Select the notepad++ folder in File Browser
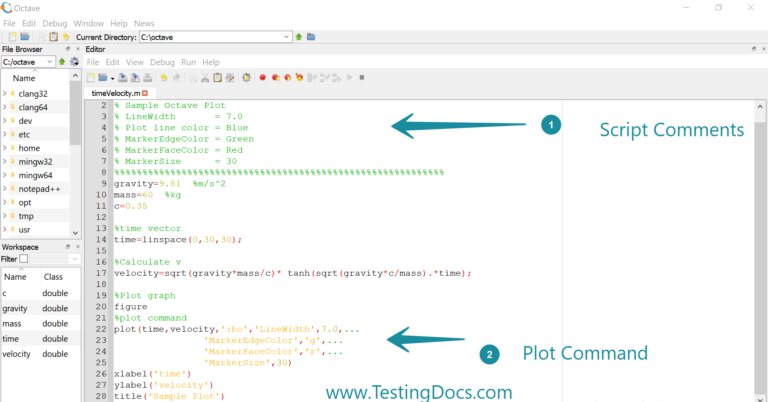This screenshot has width=768, height=402. [x=39, y=188]
